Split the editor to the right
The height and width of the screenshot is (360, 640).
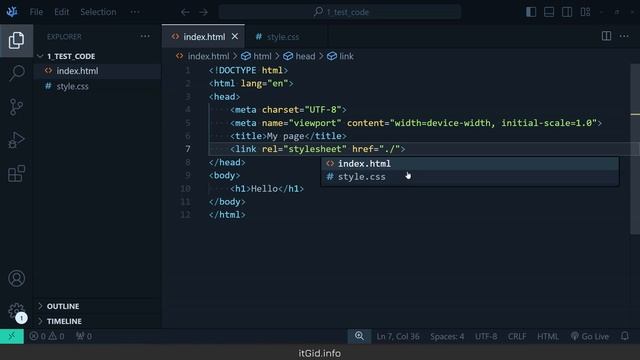[x=606, y=36]
